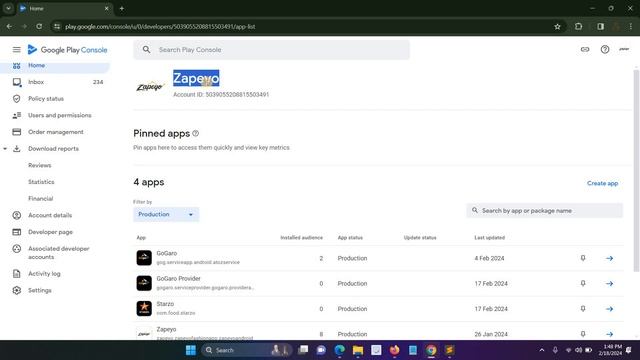640x360 pixels.
Task: Click the Google Play Console logo
Action: [x=67, y=50]
